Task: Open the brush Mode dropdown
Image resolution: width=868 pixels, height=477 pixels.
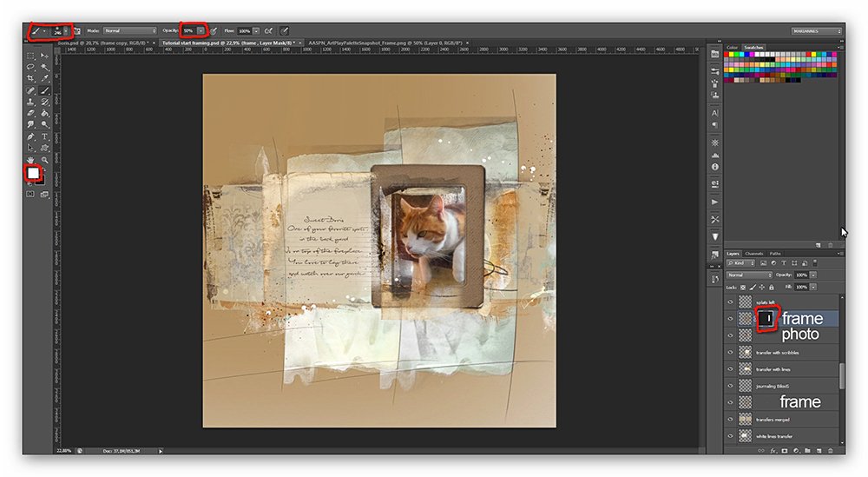Action: click(130, 31)
